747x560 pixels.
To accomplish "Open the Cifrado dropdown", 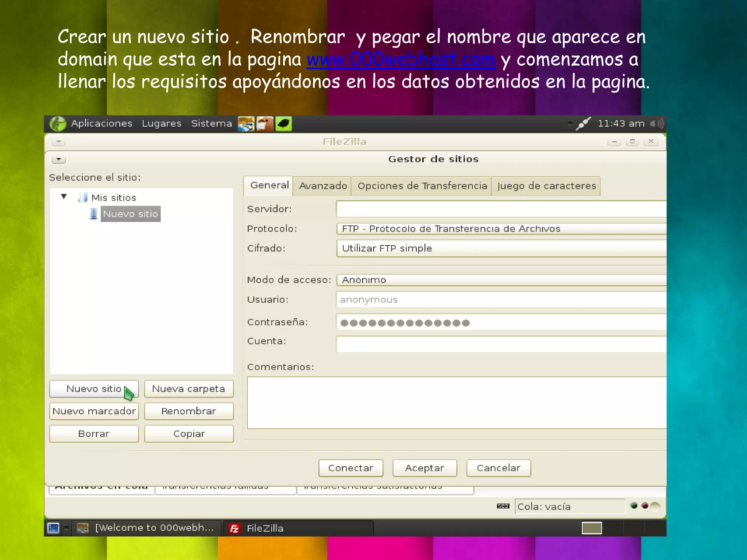I will [502, 248].
